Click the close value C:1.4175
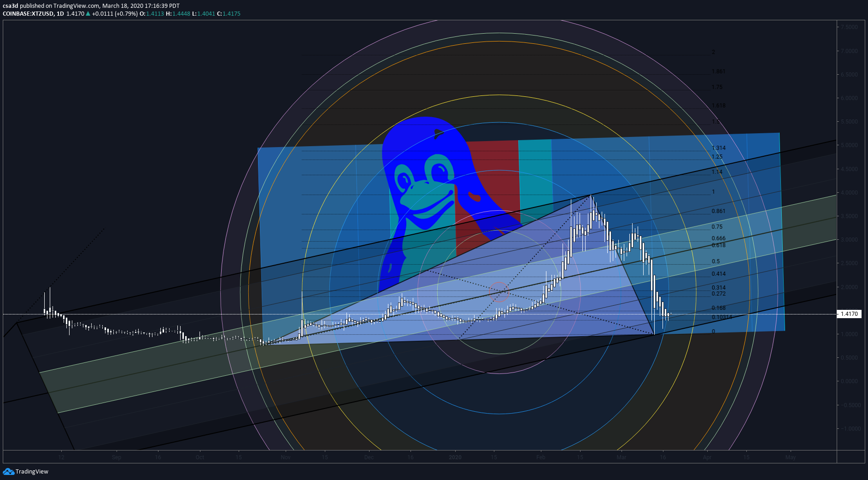The image size is (868, 480). coord(229,13)
